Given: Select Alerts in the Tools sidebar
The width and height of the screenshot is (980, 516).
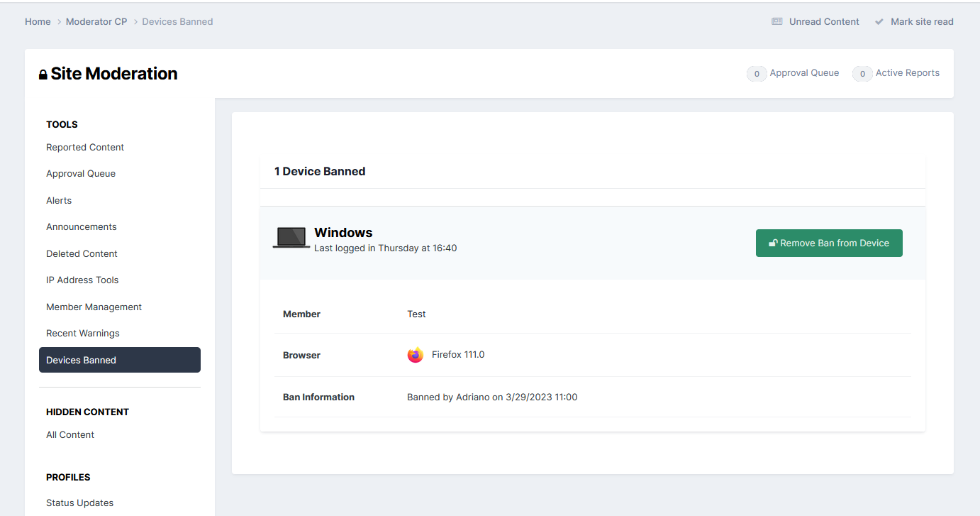Looking at the screenshot, I should pos(59,200).
